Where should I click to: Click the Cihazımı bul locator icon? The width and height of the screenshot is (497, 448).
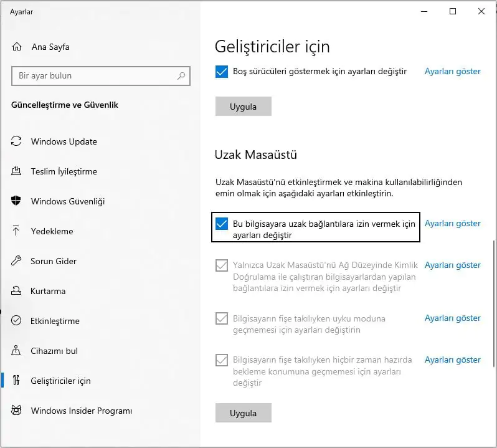[17, 351]
